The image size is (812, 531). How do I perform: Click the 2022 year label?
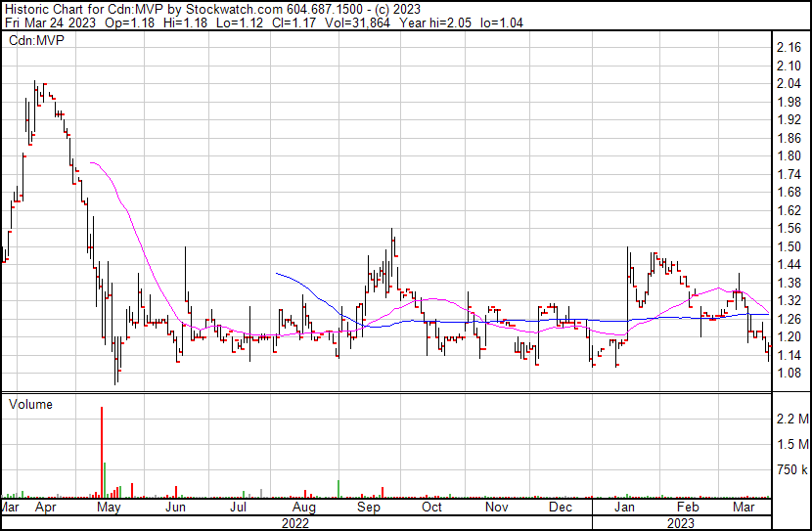click(294, 522)
